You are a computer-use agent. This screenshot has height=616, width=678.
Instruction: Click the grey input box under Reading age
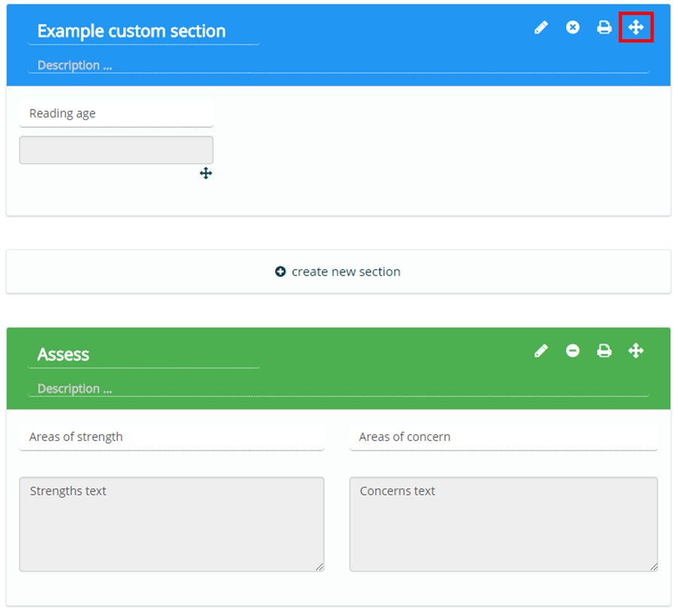click(117, 150)
